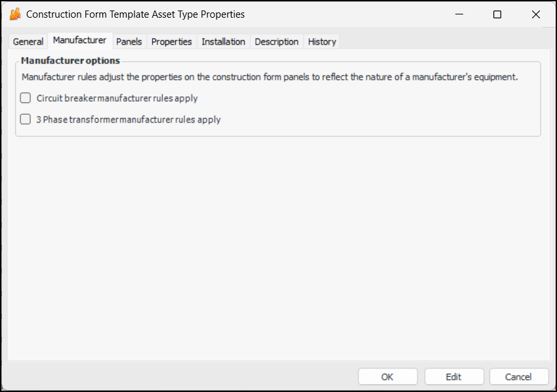Close the properties dialog with the X
This screenshot has width=557, height=392.
click(536, 14)
